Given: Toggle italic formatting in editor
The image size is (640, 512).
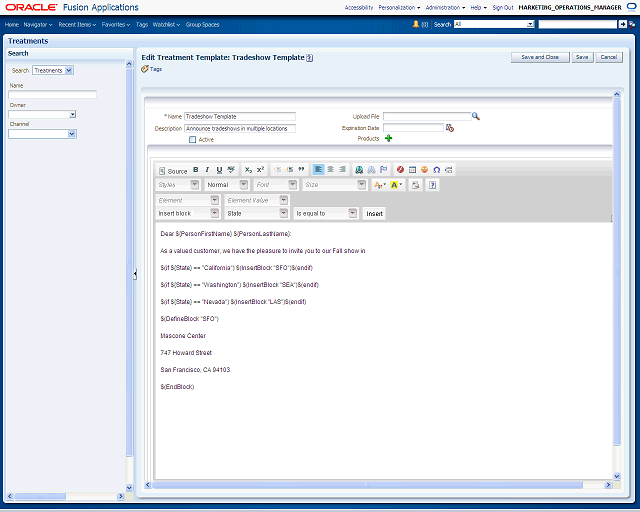Looking at the screenshot, I should click(207, 170).
